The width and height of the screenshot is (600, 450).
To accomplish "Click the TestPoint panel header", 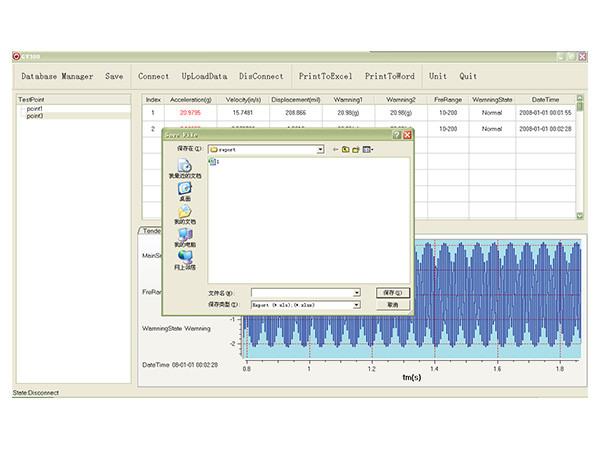I will (x=73, y=99).
